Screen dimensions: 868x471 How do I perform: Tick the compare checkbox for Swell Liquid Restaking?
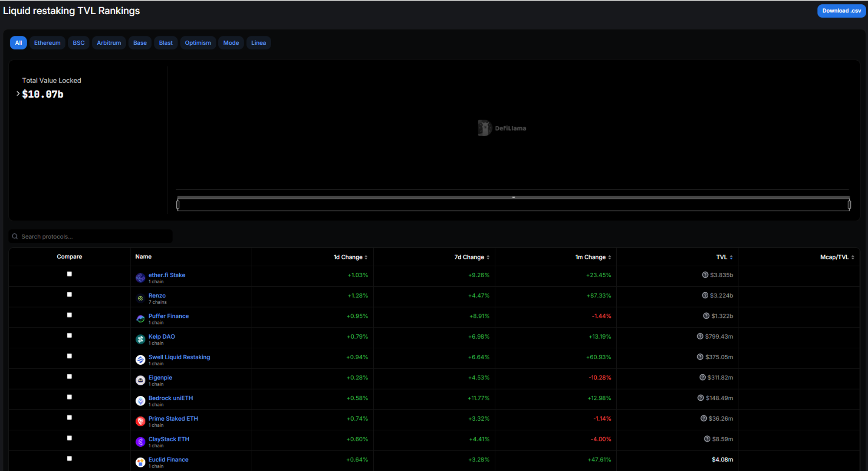coord(69,356)
